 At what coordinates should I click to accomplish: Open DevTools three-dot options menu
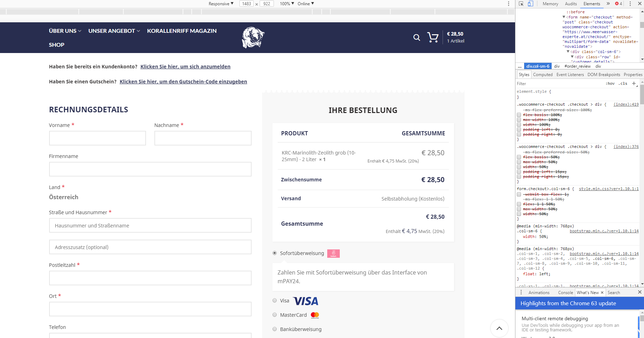tap(630, 4)
